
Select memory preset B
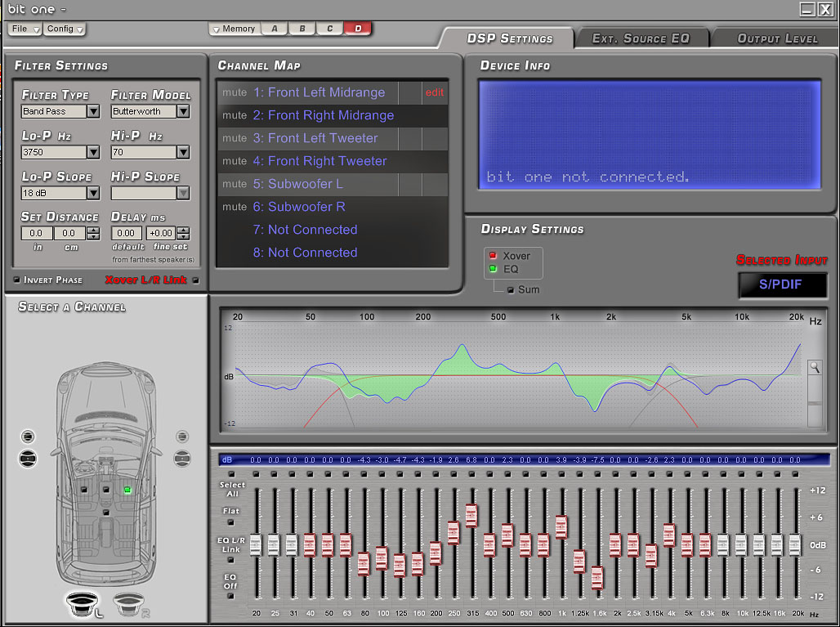point(302,29)
